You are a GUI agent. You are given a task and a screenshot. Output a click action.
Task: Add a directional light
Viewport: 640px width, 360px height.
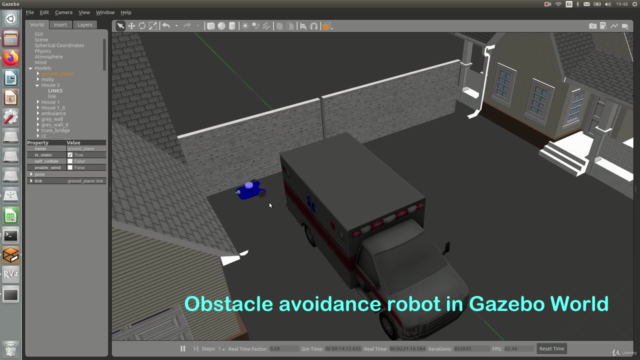click(266, 26)
